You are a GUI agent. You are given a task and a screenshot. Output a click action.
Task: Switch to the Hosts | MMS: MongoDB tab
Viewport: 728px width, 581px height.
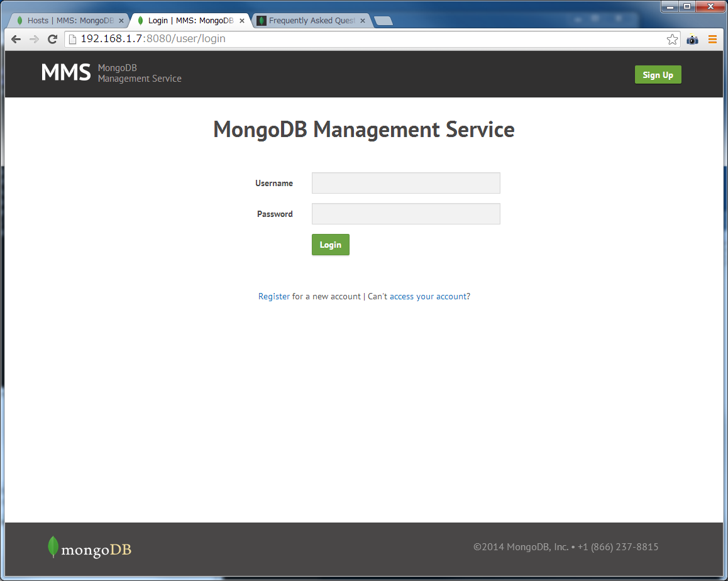coord(68,21)
